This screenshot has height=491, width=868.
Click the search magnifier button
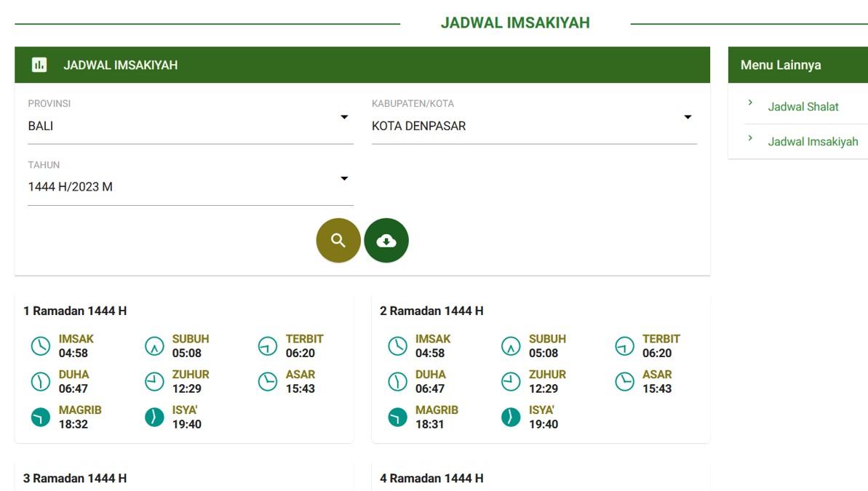click(338, 240)
